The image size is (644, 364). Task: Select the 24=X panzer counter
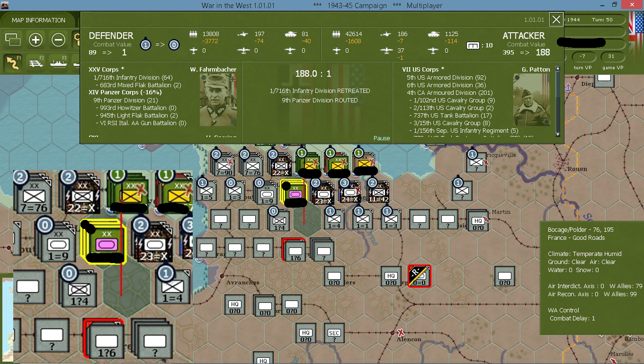(x=350, y=192)
